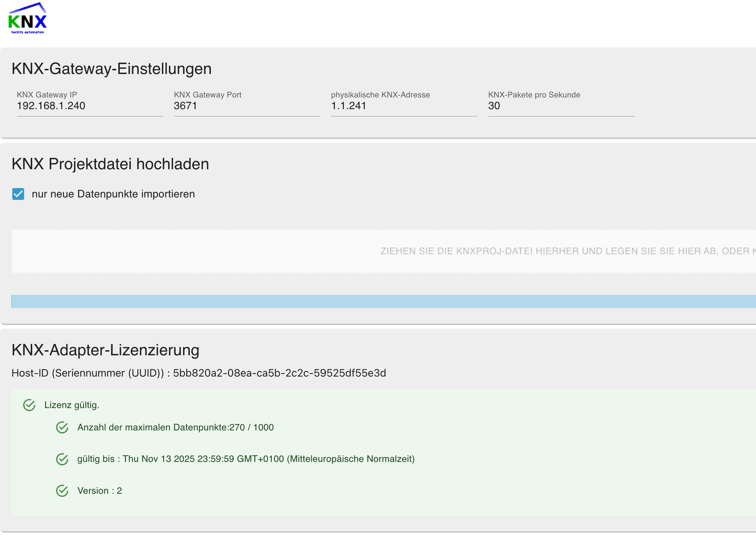Click the blue upload progress bar
Viewport: 756px width, 537px height.
click(384, 301)
